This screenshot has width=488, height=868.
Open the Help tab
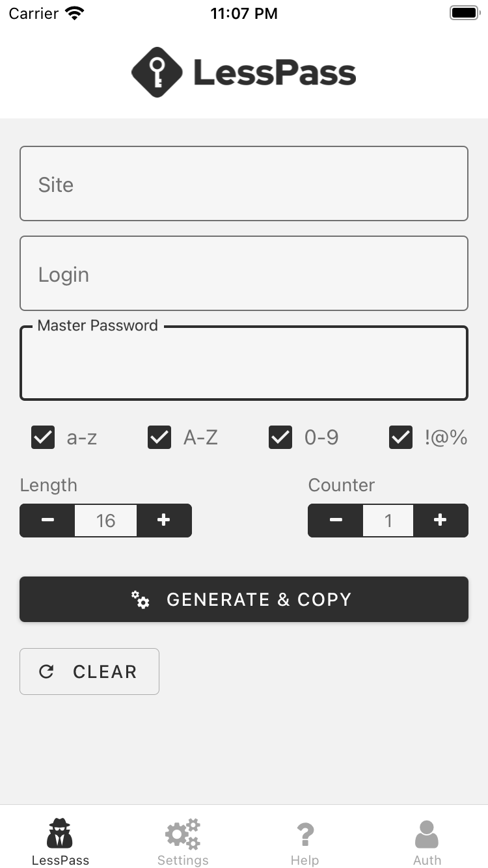[305, 843]
